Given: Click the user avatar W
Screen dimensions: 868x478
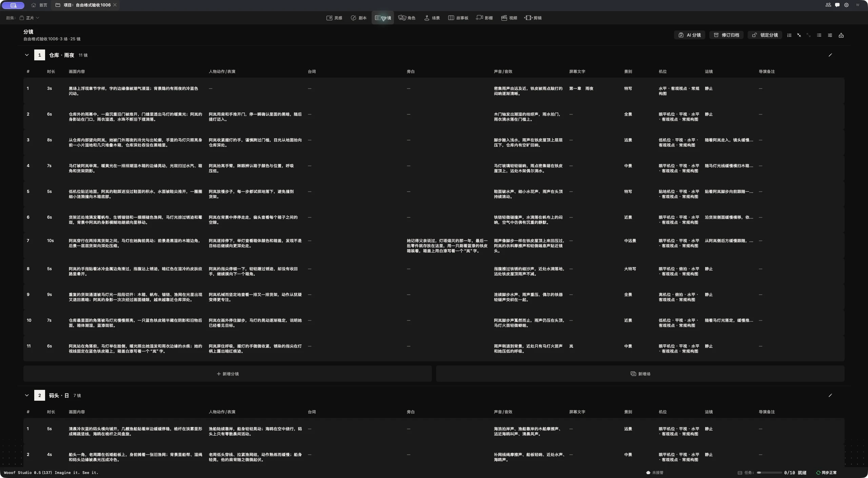Looking at the screenshot, I should point(858,5).
